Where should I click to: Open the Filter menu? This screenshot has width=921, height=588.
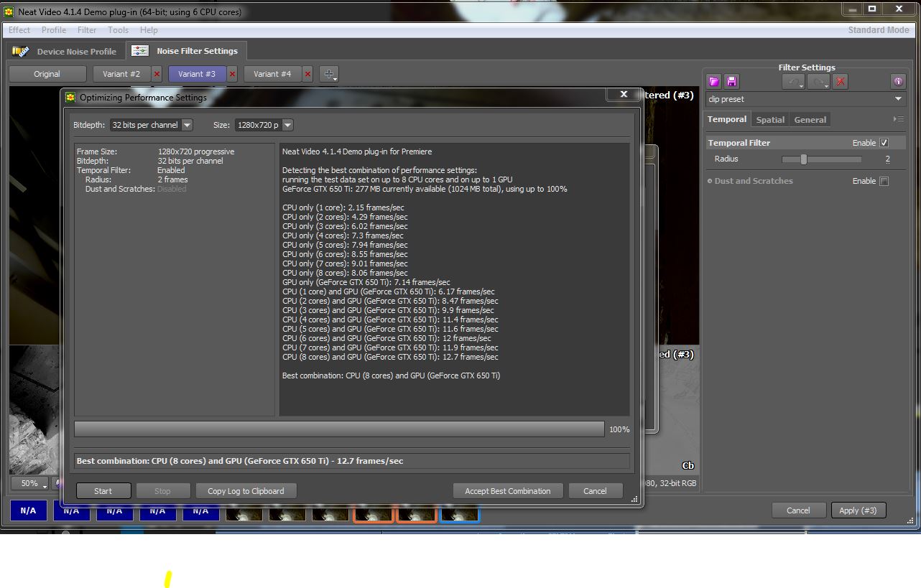point(87,30)
